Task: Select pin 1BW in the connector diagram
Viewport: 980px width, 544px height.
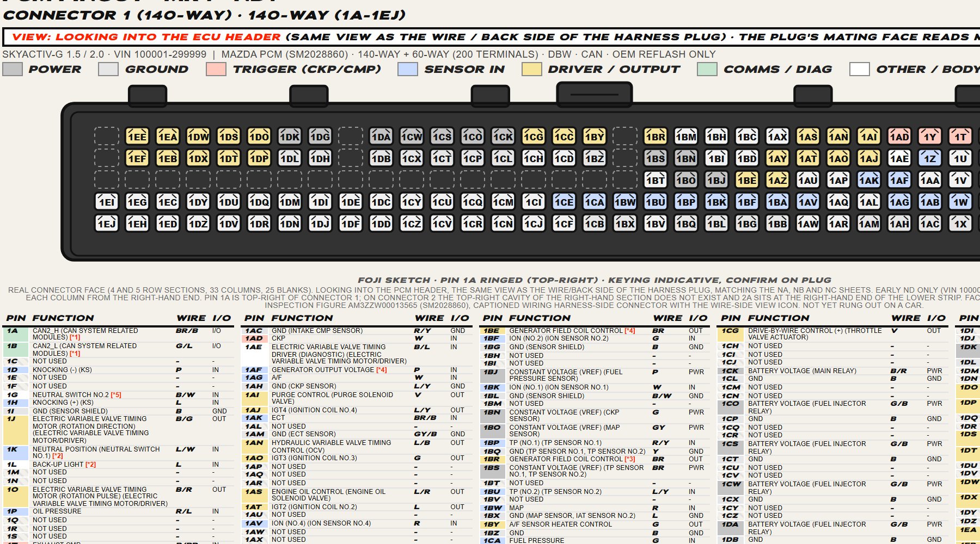Action: pos(625,202)
